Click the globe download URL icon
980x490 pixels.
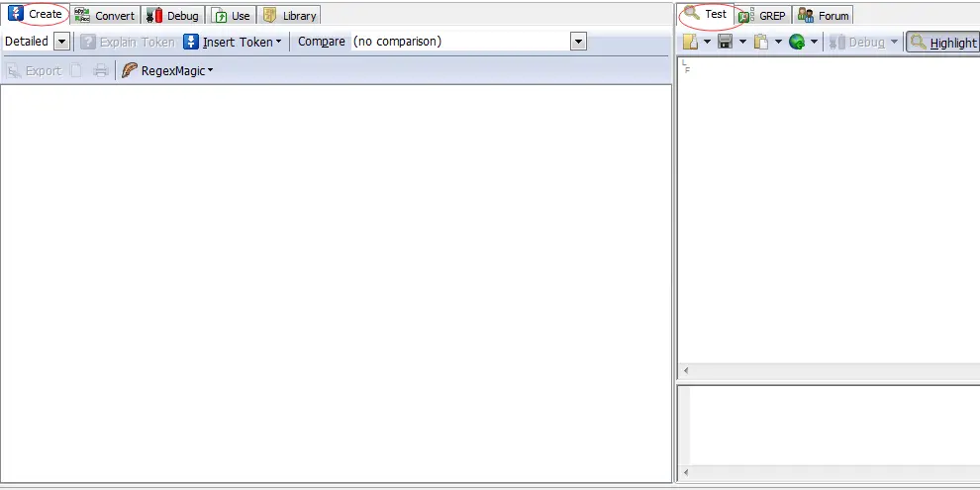pos(796,42)
